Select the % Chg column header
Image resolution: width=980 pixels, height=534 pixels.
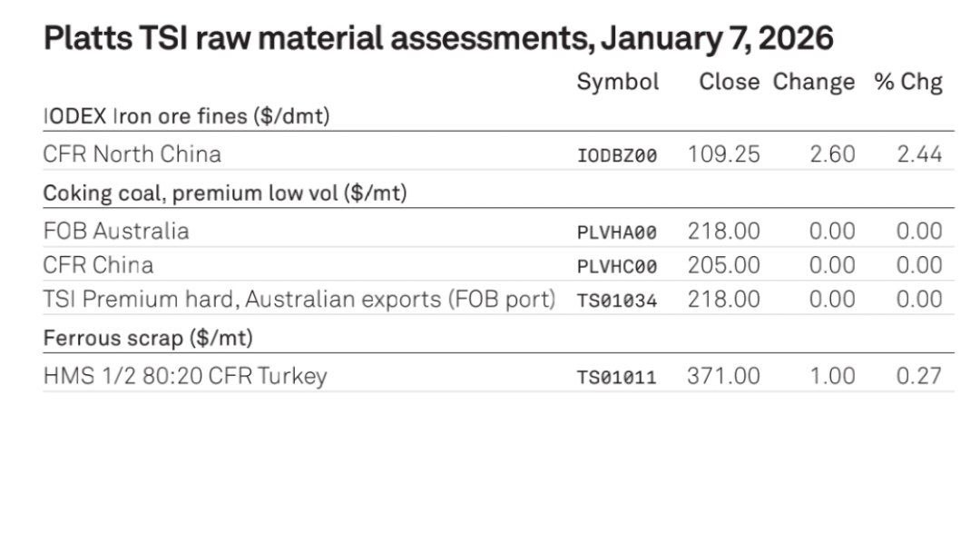coord(908,82)
